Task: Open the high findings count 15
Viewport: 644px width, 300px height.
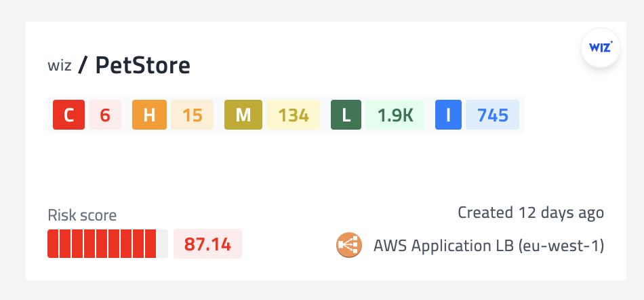Action: pos(193,115)
